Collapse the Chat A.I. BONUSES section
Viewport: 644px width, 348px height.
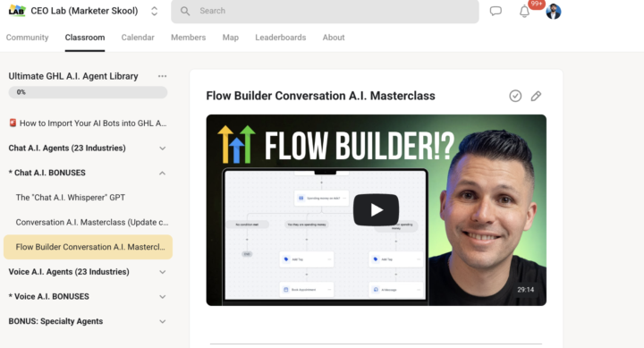pyautogui.click(x=88, y=173)
